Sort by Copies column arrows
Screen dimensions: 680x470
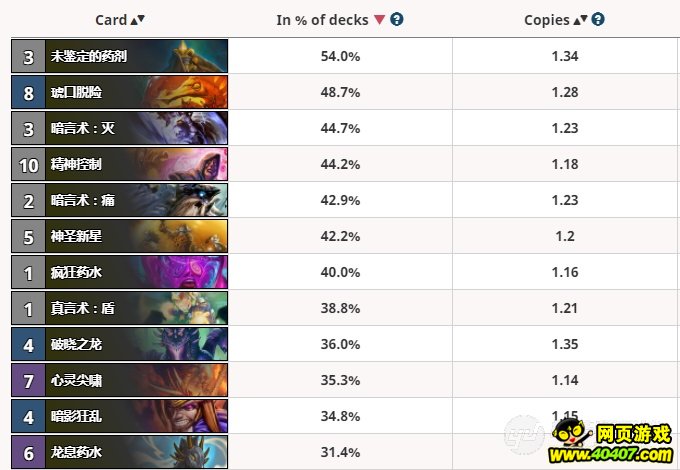[x=580, y=20]
